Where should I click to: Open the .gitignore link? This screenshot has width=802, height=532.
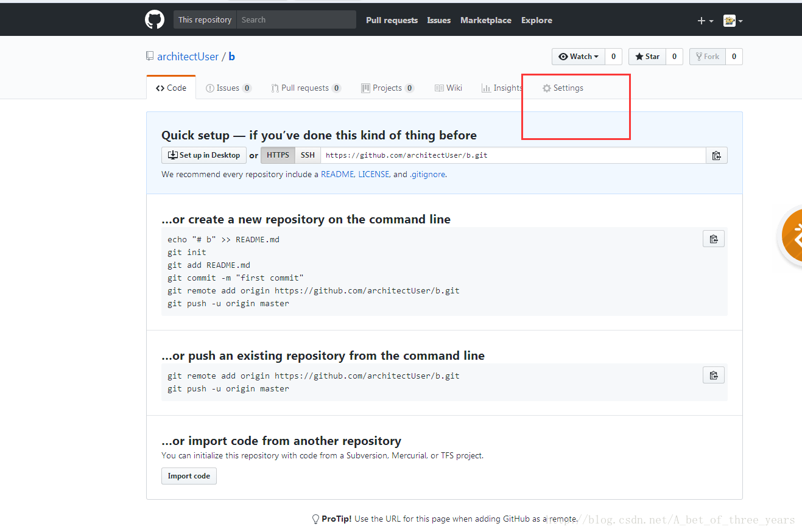[427, 174]
